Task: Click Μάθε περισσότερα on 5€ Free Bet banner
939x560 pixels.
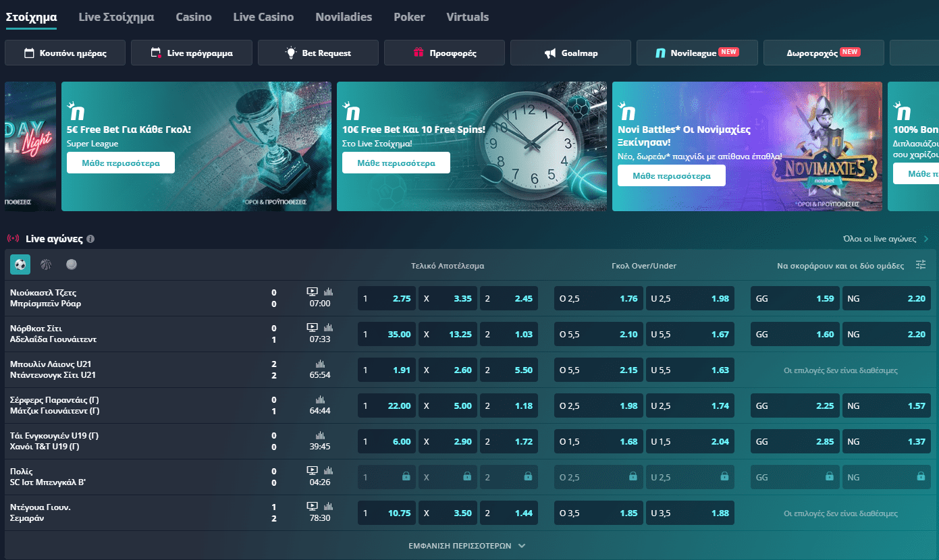Action: pyautogui.click(x=121, y=163)
